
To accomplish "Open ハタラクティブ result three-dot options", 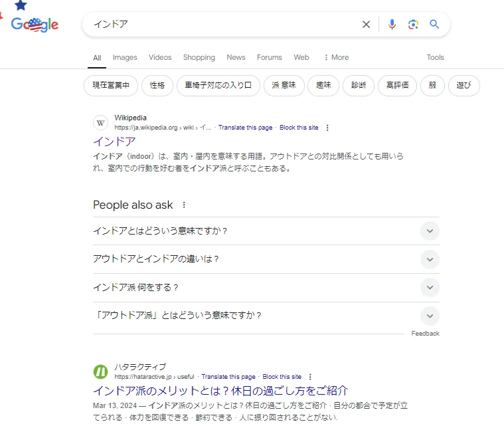I will pyautogui.click(x=310, y=377).
